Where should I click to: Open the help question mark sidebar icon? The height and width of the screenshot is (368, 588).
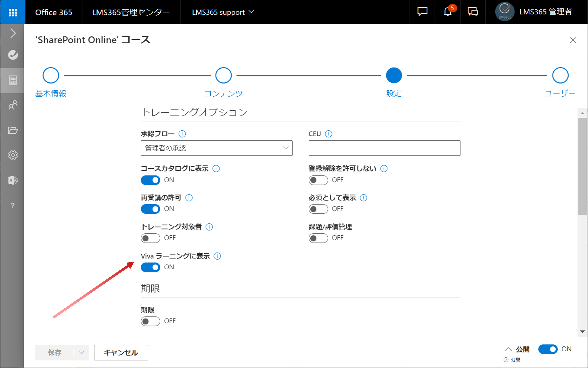point(13,206)
